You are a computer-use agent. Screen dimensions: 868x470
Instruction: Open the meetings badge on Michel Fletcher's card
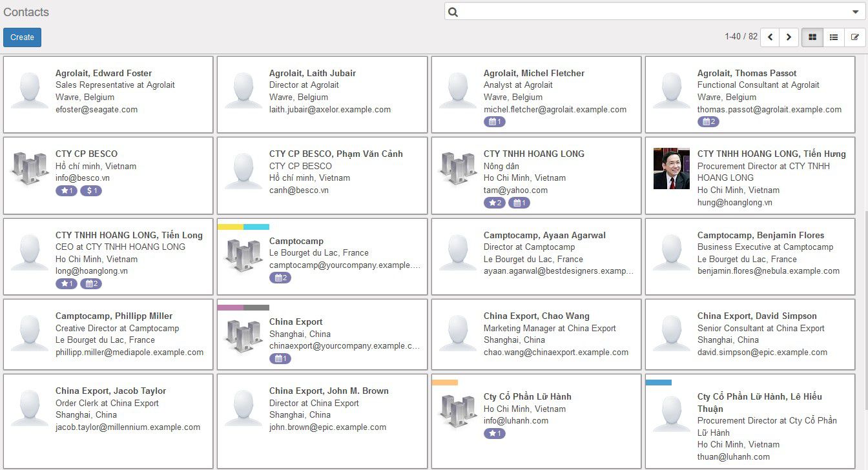pos(495,121)
